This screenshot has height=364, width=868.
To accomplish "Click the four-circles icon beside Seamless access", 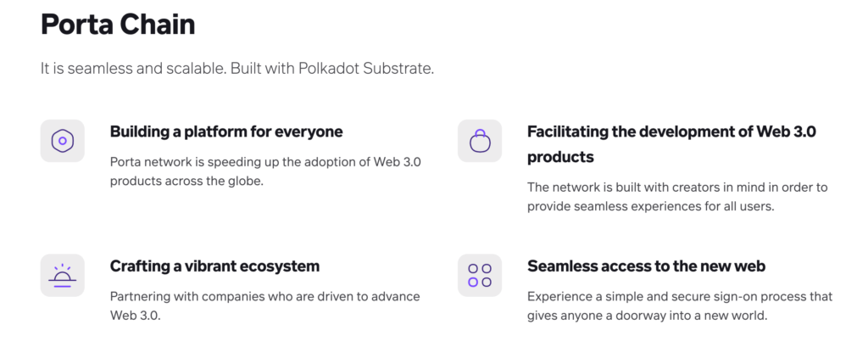I will pos(480,276).
